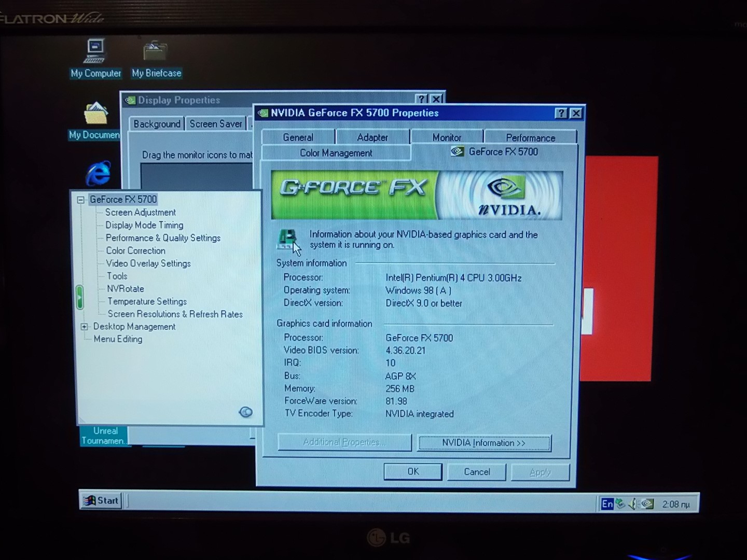Open Color Correction in the tree
This screenshot has height=560, width=747.
[x=135, y=250]
